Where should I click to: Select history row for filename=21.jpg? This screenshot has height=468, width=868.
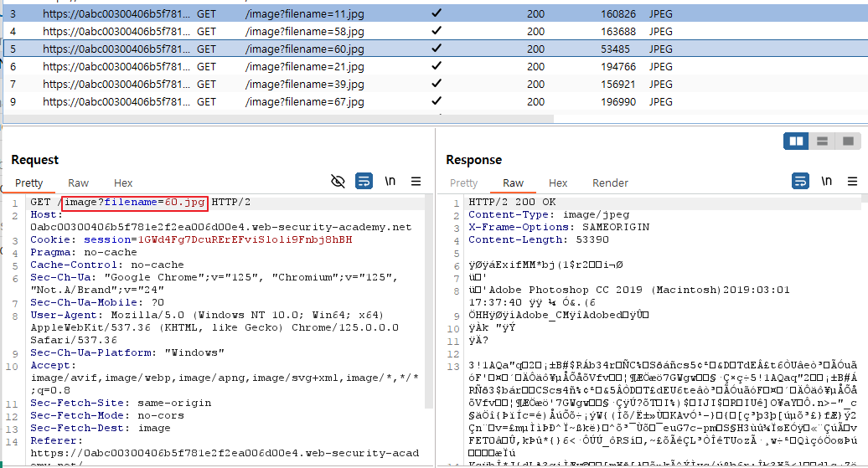point(435,66)
